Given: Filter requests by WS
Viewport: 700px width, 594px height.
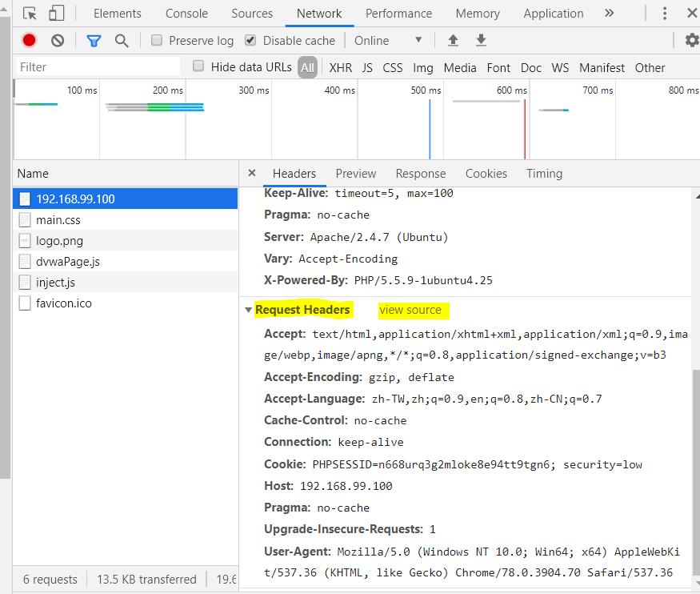Looking at the screenshot, I should pyautogui.click(x=560, y=68).
